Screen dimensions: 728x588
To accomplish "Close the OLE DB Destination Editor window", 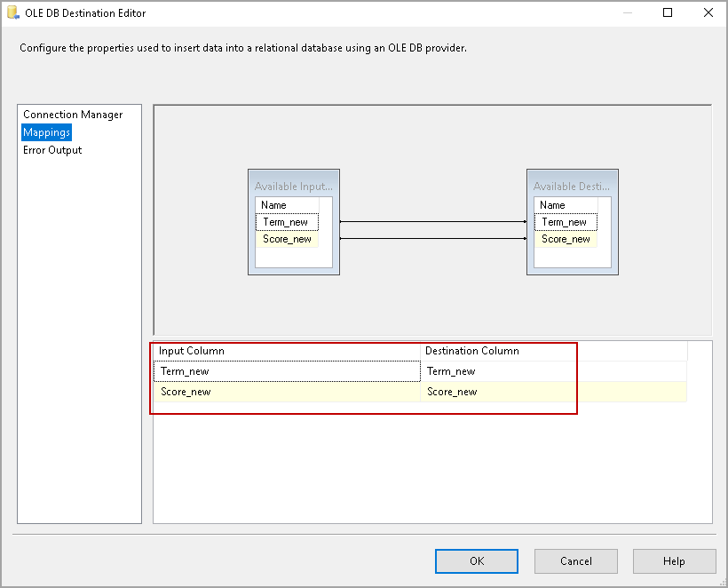I will coord(708,13).
